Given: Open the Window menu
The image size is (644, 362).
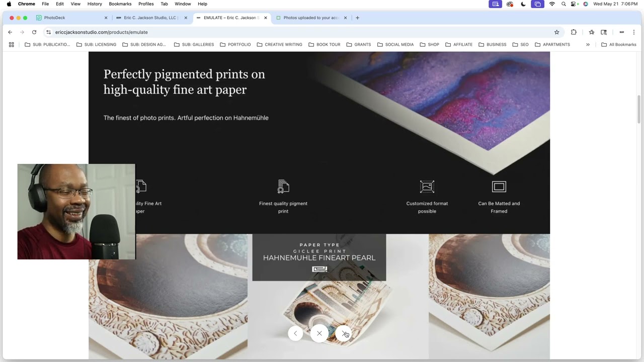Looking at the screenshot, I should [183, 4].
